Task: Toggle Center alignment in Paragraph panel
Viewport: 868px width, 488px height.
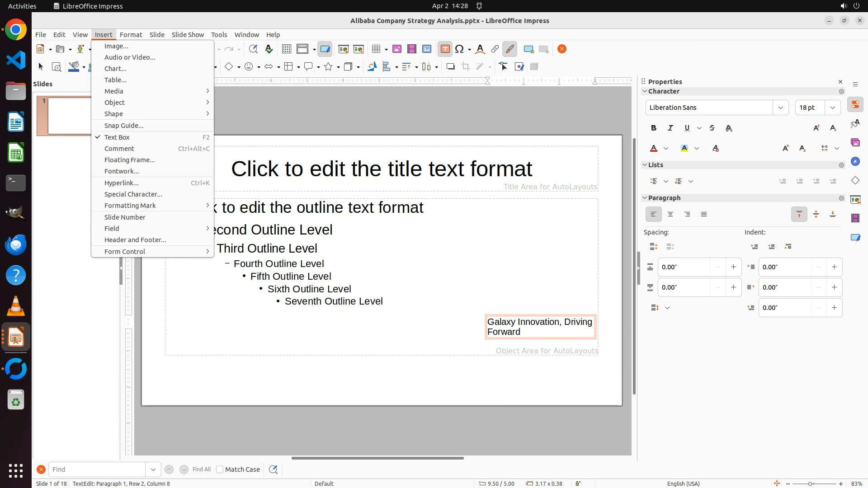Action: pyautogui.click(x=670, y=215)
